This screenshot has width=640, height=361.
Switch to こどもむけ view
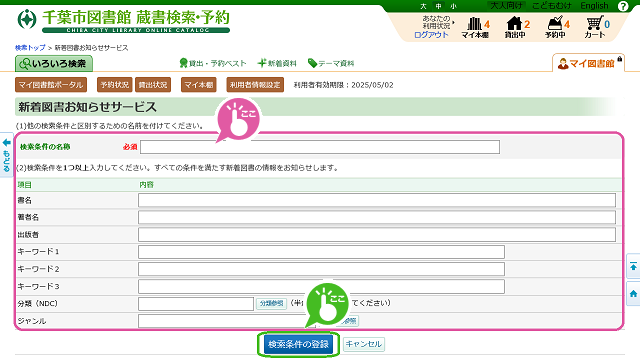551,6
